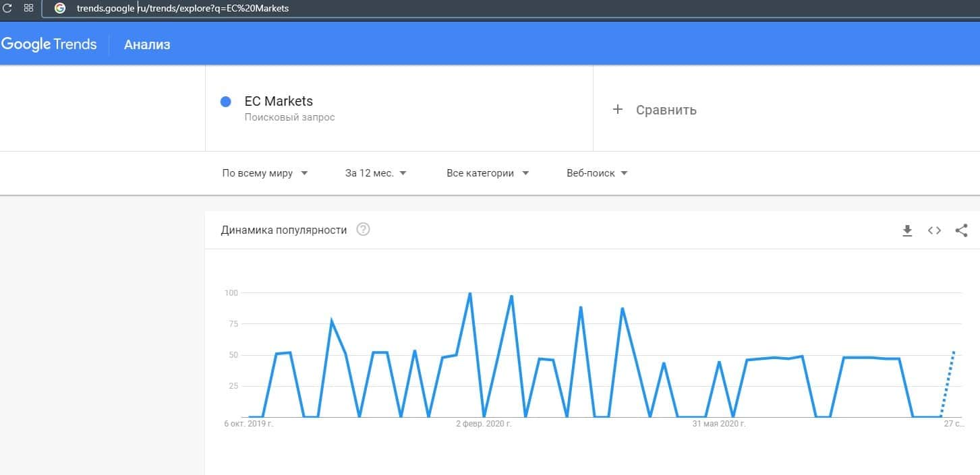Click the Google Trends logo

[x=49, y=44]
